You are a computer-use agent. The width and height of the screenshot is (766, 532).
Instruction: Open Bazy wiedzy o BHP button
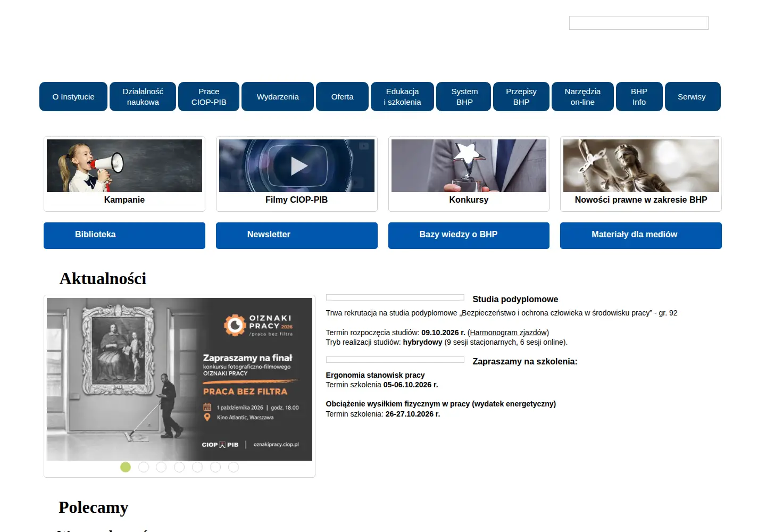coord(469,235)
